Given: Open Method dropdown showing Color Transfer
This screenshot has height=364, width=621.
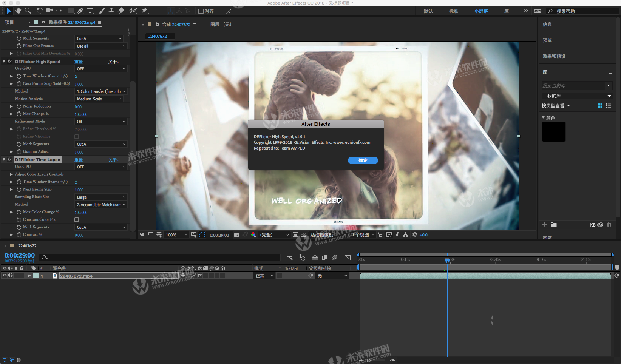Looking at the screenshot, I should [101, 91].
